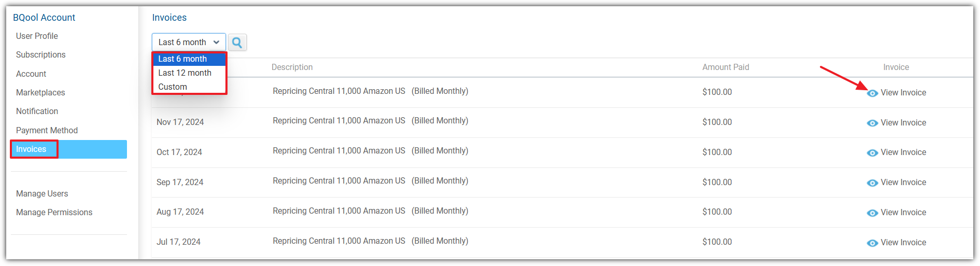Open Notification settings

click(x=37, y=111)
